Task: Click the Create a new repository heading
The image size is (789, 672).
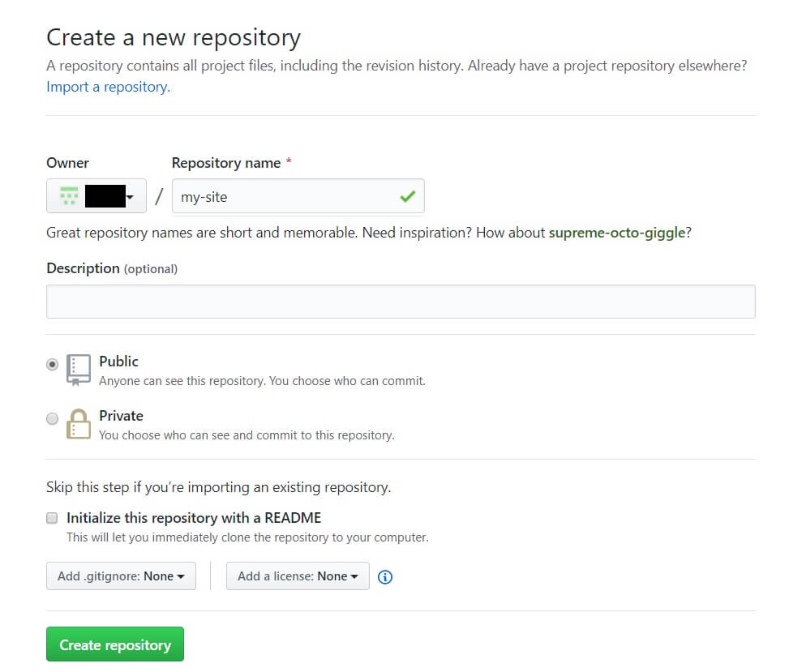Action: coord(174,37)
